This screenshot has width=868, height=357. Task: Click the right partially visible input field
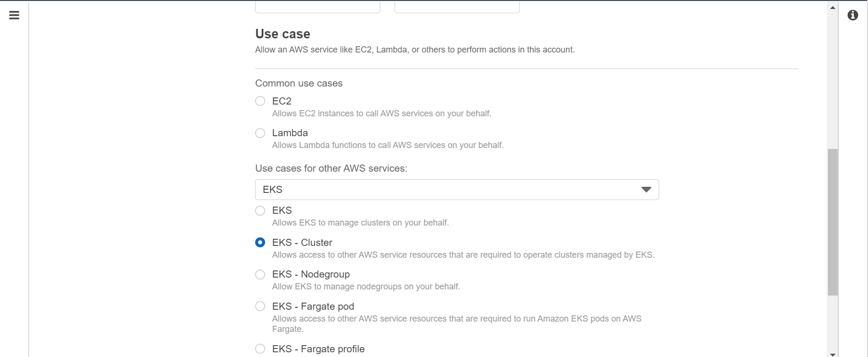point(457,7)
